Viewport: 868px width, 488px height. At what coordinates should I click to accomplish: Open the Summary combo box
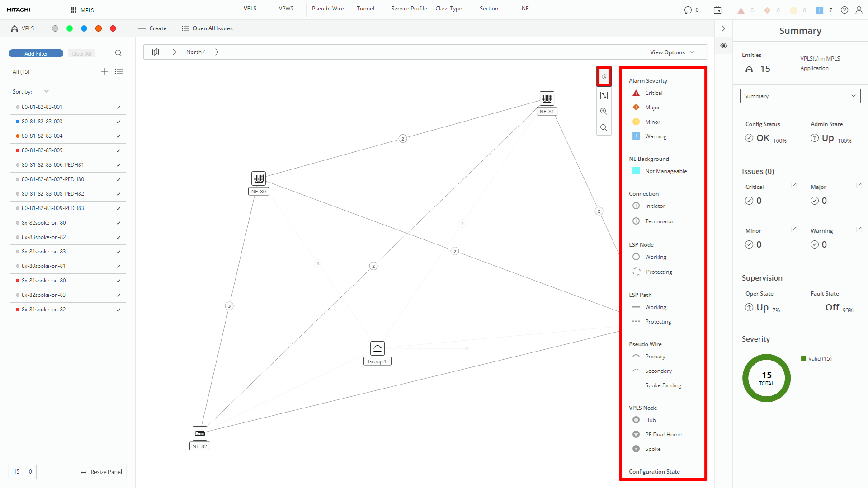click(800, 96)
